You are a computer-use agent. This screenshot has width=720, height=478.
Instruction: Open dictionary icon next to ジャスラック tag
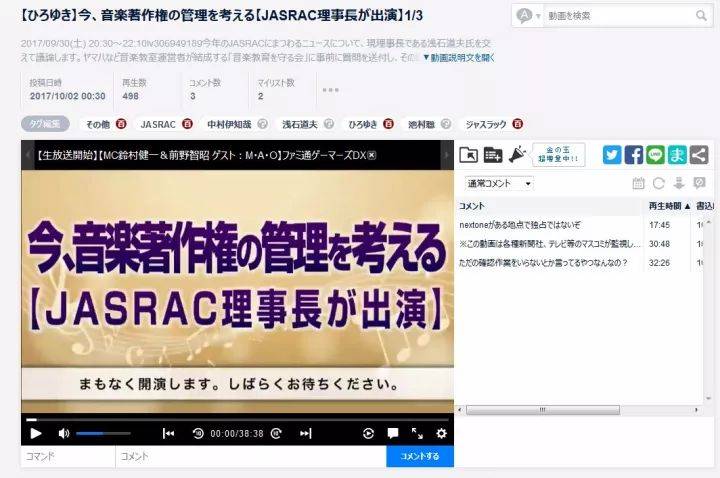[518, 124]
